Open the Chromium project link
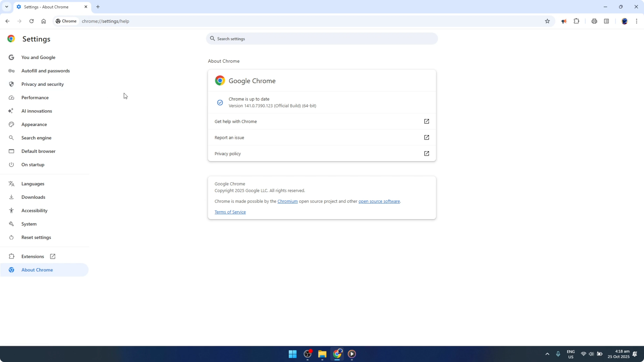The width and height of the screenshot is (644, 362). 287,201
